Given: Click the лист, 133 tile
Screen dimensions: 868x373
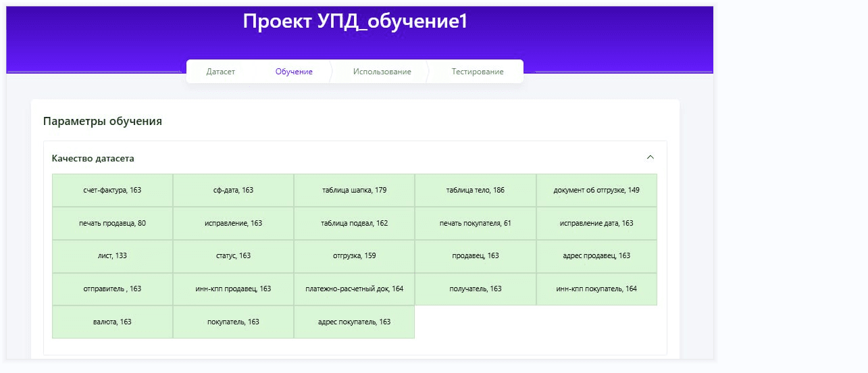Looking at the screenshot, I should click(x=112, y=256).
